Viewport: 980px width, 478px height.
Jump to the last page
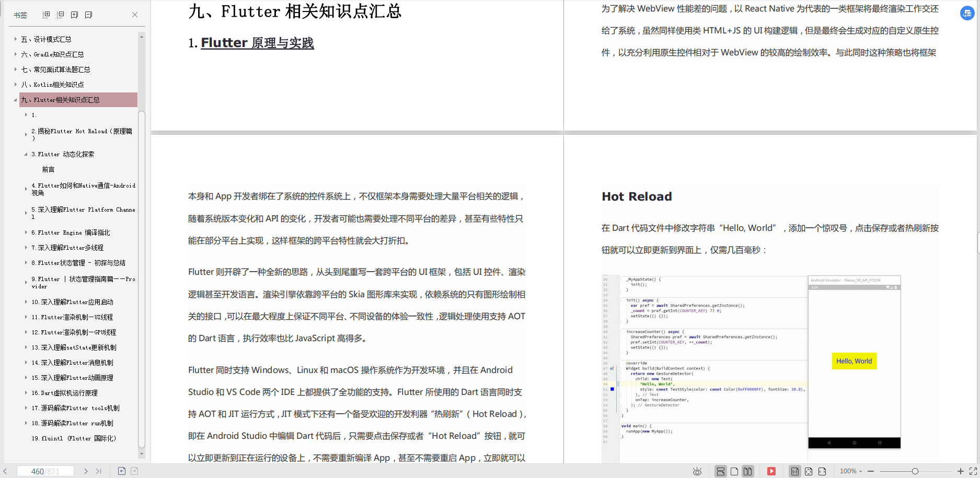click(98, 471)
